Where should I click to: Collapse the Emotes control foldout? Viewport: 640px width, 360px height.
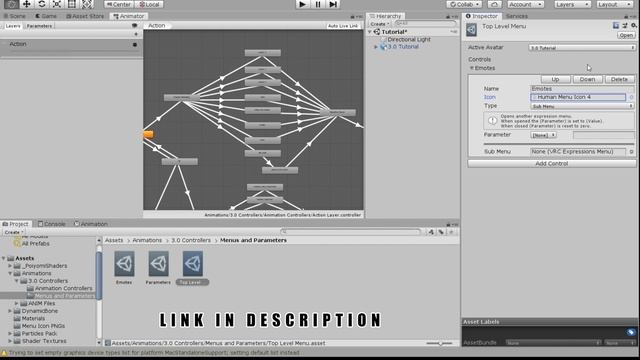471,68
